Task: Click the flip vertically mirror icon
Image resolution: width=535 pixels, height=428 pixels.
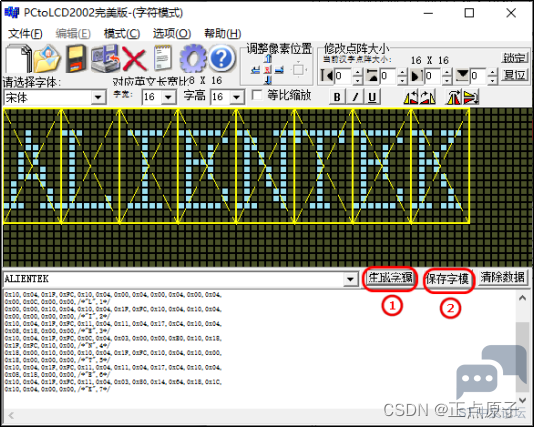Action: point(471,97)
